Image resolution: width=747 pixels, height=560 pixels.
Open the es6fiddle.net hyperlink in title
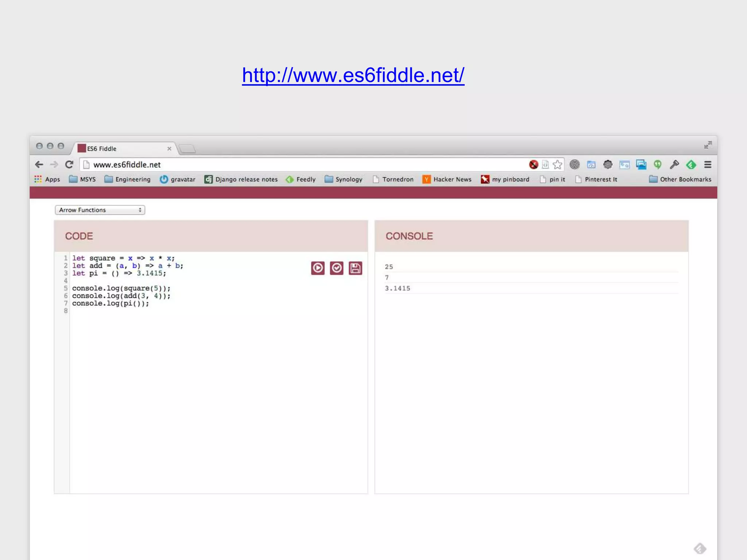coord(353,75)
